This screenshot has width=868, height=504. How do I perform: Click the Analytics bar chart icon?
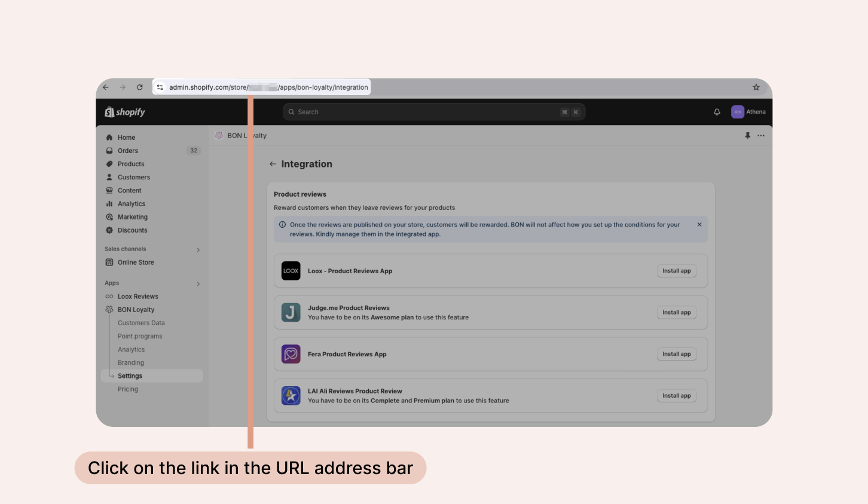point(109,204)
